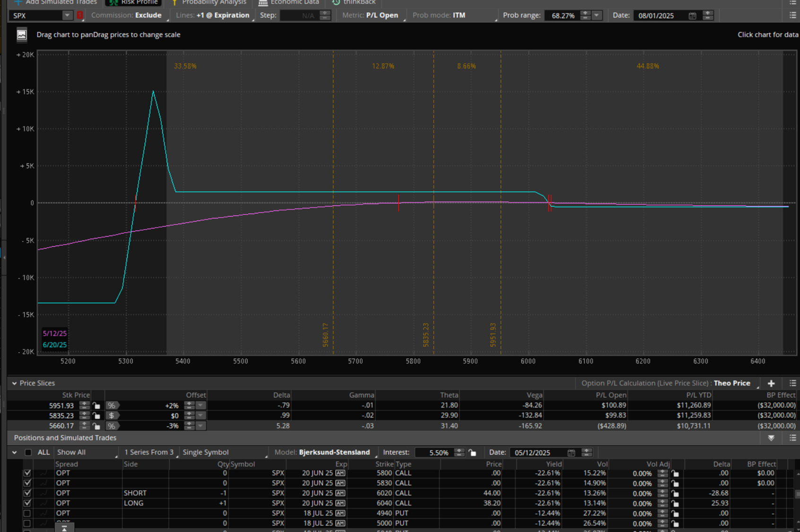Image resolution: width=800 pixels, height=532 pixels.
Task: Uncheck the SHORT 6020 CALL checkbox
Action: 27,493
